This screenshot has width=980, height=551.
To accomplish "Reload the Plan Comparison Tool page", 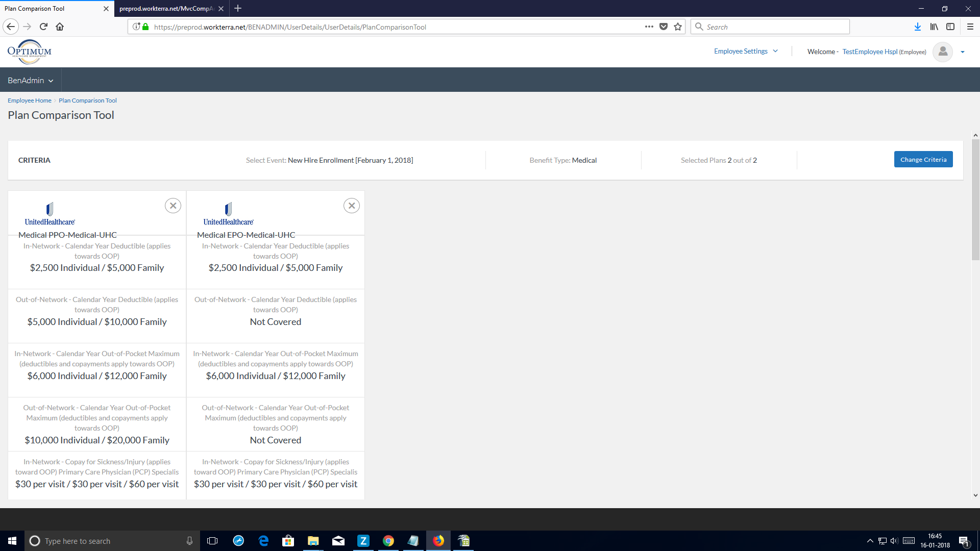I will [x=43, y=27].
